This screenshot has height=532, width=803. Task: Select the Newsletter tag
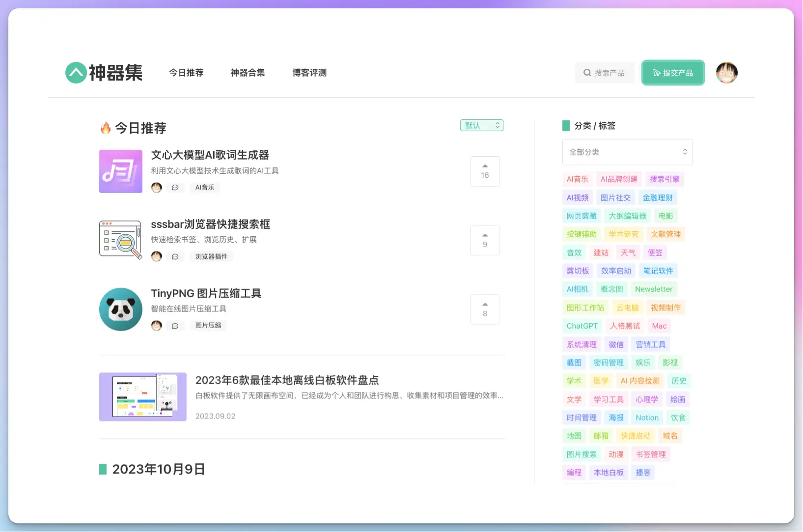point(654,289)
